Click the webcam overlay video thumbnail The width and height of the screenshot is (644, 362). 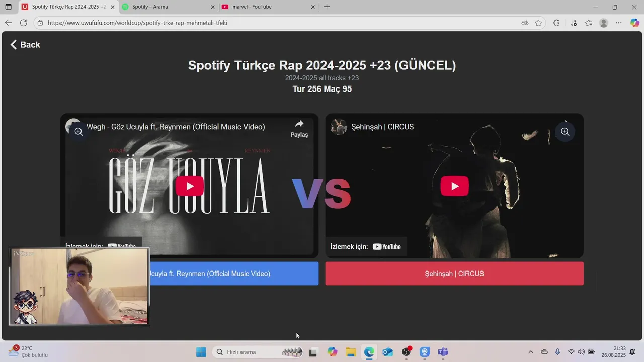coord(79,286)
